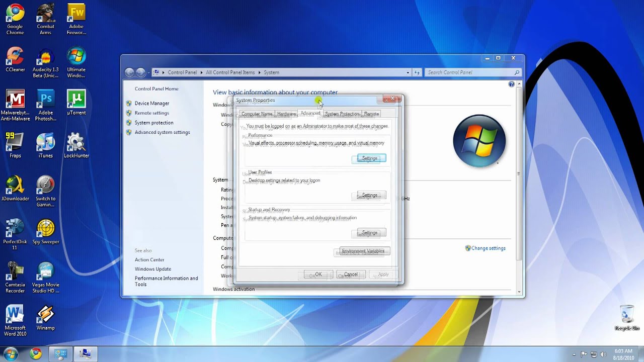The width and height of the screenshot is (644, 362).
Task: Open the Remote tab
Action: coord(371,114)
